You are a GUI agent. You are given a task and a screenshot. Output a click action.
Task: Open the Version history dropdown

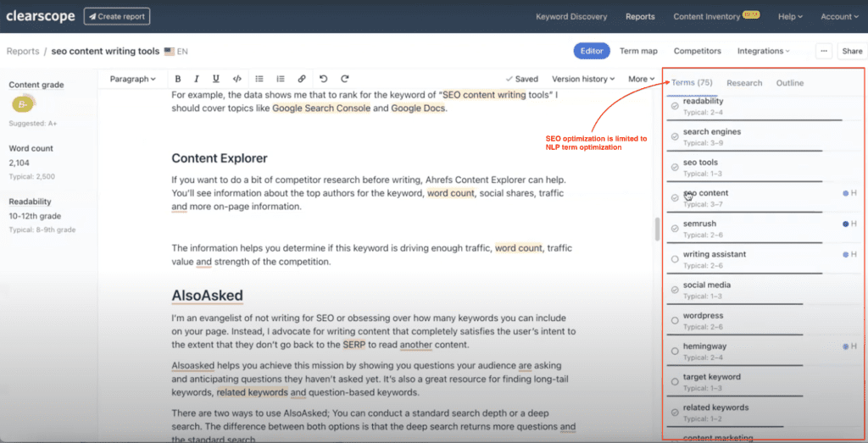(x=583, y=79)
